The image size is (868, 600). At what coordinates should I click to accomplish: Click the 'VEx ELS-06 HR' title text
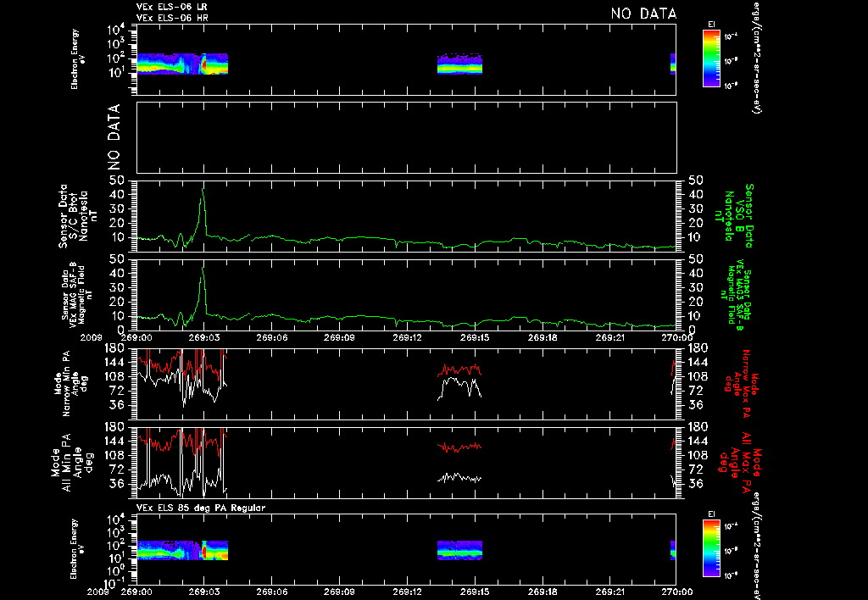pyautogui.click(x=172, y=18)
